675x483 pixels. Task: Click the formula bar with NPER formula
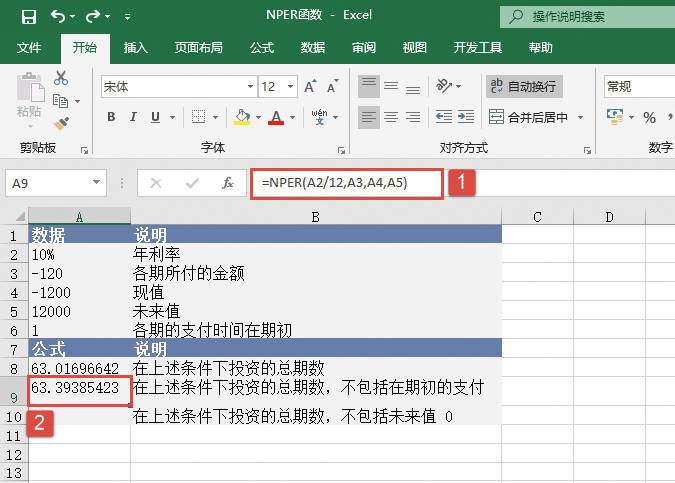pos(347,183)
